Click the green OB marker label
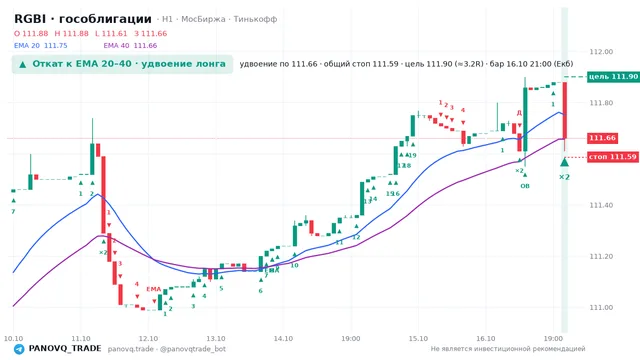 pos(525,186)
